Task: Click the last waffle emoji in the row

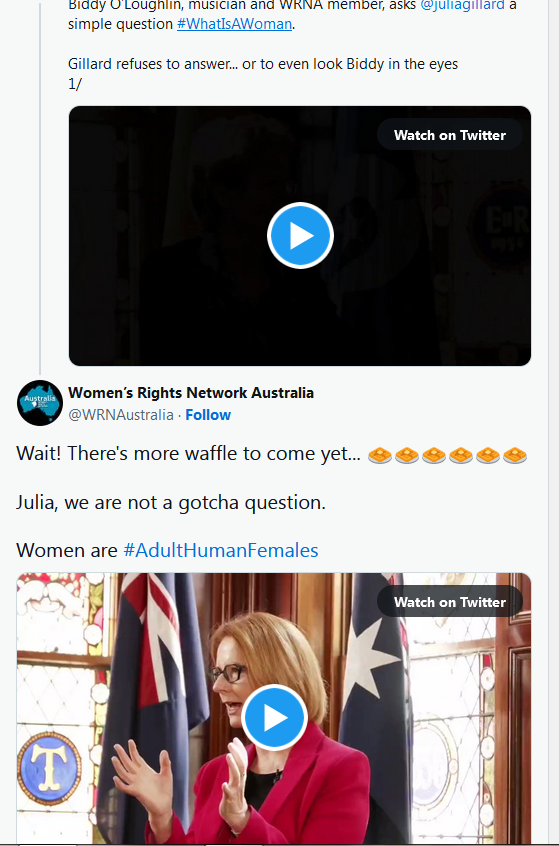Action: [515, 455]
